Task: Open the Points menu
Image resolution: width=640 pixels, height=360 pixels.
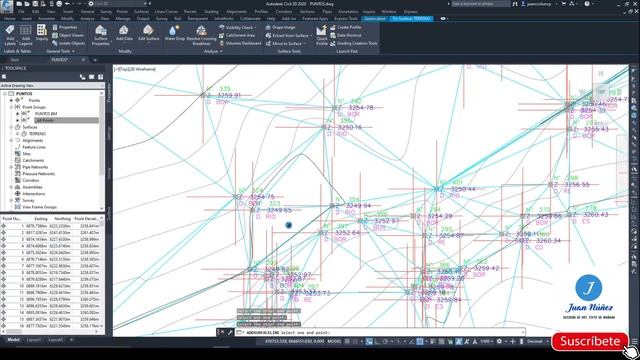Action: (122, 12)
